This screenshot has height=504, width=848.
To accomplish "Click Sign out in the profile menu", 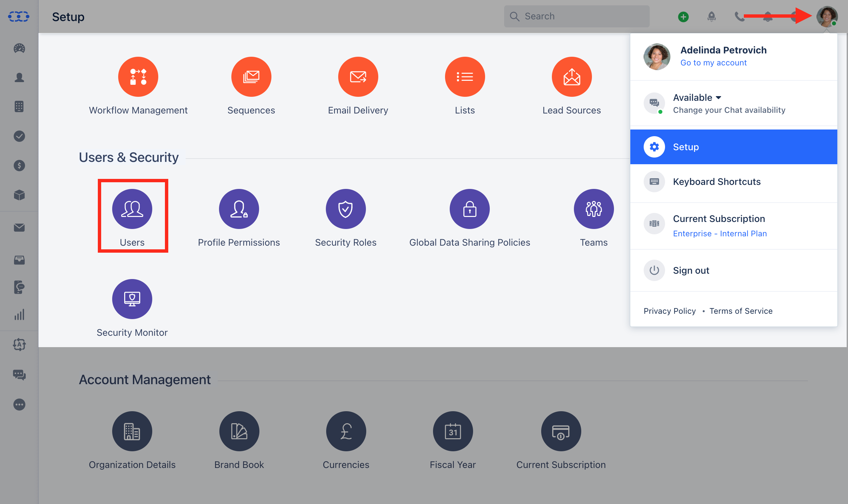I will [691, 270].
